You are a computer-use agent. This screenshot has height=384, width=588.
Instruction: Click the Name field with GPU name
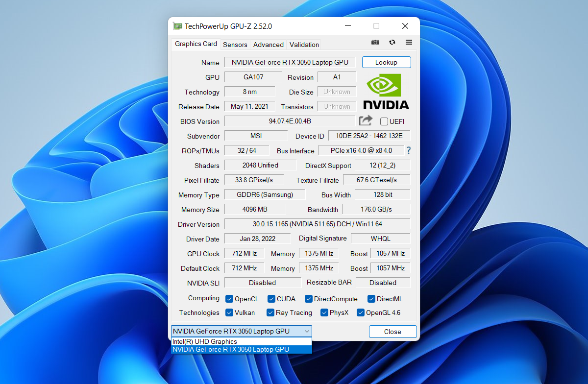tap(290, 62)
